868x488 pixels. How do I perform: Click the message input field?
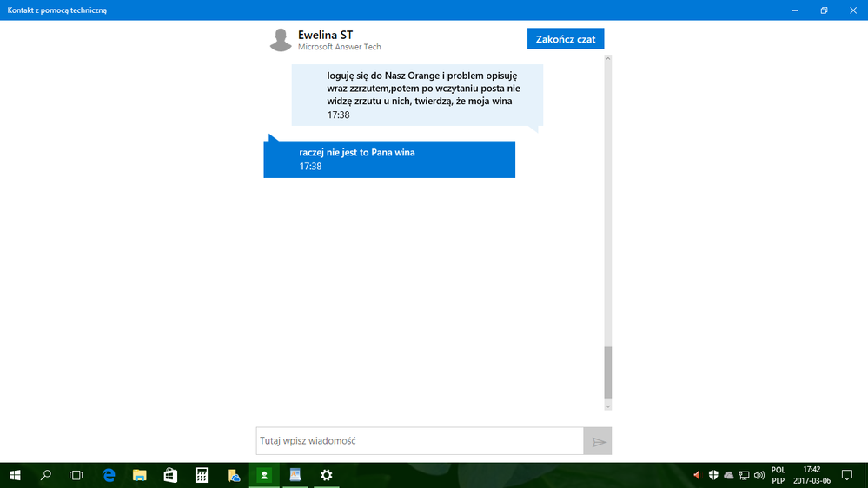(420, 441)
